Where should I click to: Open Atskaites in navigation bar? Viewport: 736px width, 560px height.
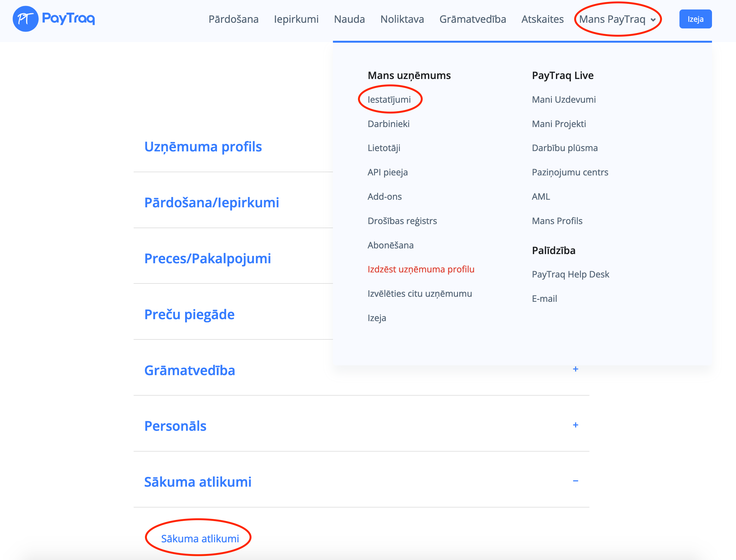(542, 19)
